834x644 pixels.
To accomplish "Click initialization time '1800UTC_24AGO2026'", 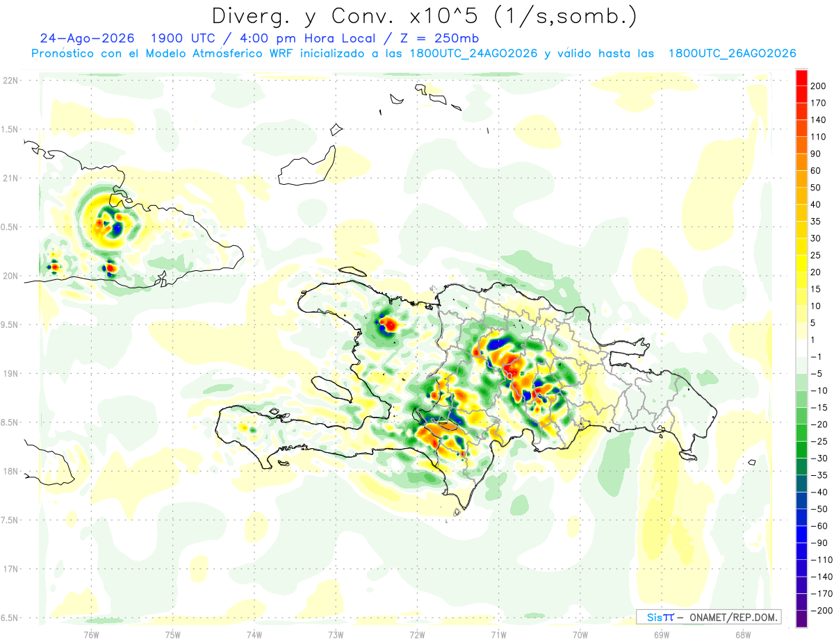I will (475, 53).
